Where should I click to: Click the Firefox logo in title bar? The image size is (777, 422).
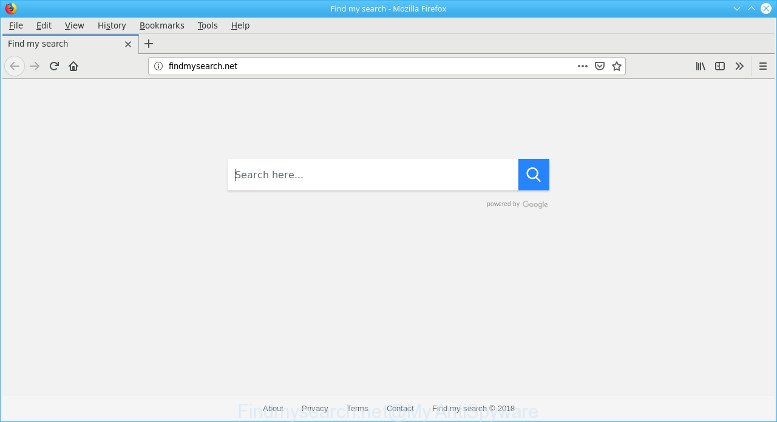pyautogui.click(x=10, y=8)
